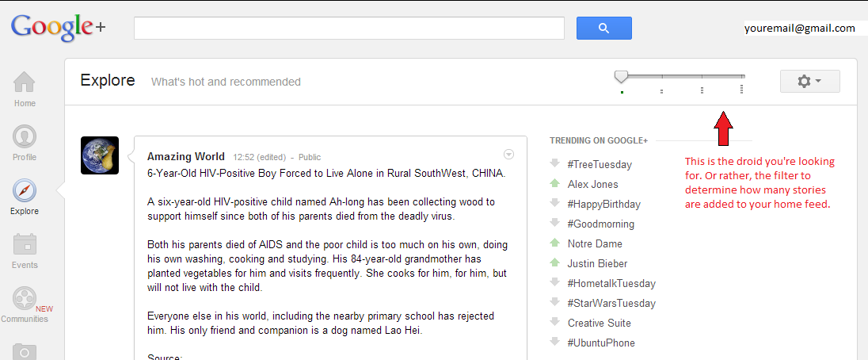Image resolution: width=868 pixels, height=360 pixels.
Task: Click "What's hot and recommended" subtitle
Action: [226, 82]
